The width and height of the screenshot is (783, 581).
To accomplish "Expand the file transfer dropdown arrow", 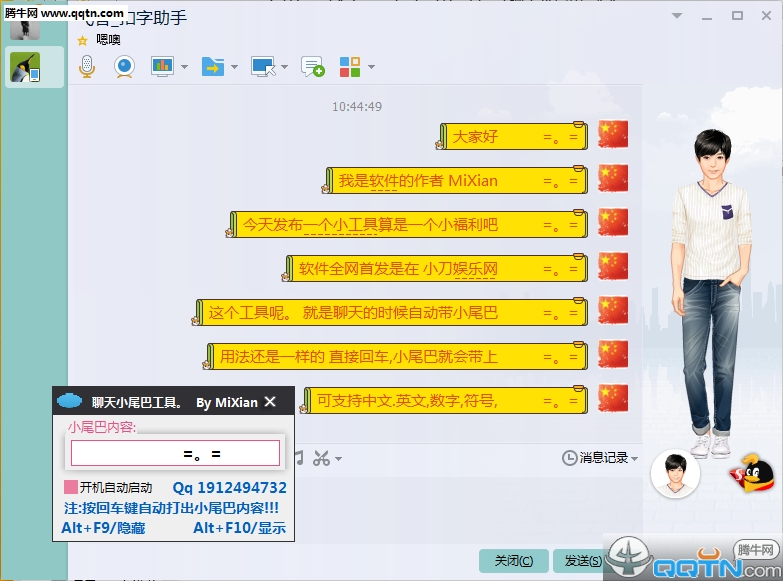I will (234, 67).
